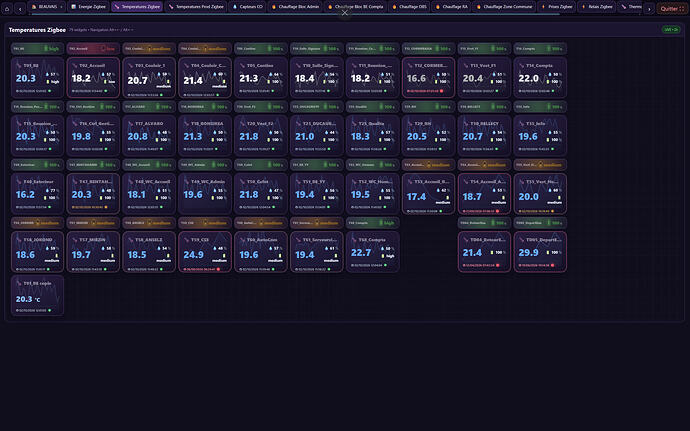The width and height of the screenshot is (690, 431).
Task: Open the Chauffage Zone Commune tab
Action: point(504,7)
